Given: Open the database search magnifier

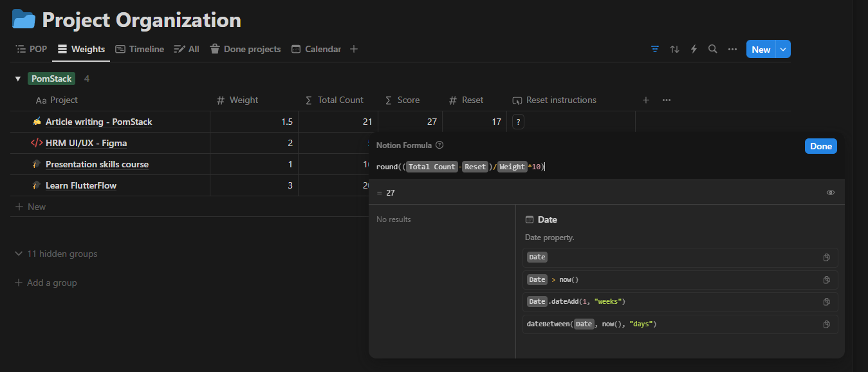Looking at the screenshot, I should 713,49.
